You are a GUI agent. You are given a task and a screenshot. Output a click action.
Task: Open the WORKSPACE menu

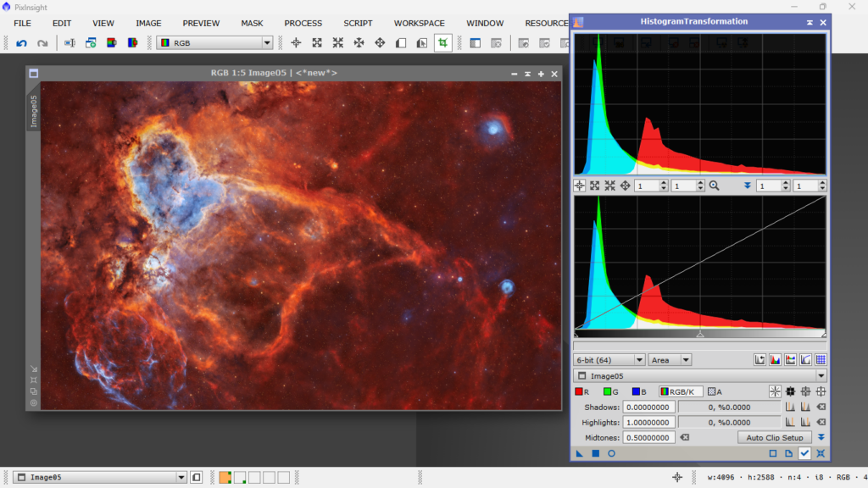419,23
